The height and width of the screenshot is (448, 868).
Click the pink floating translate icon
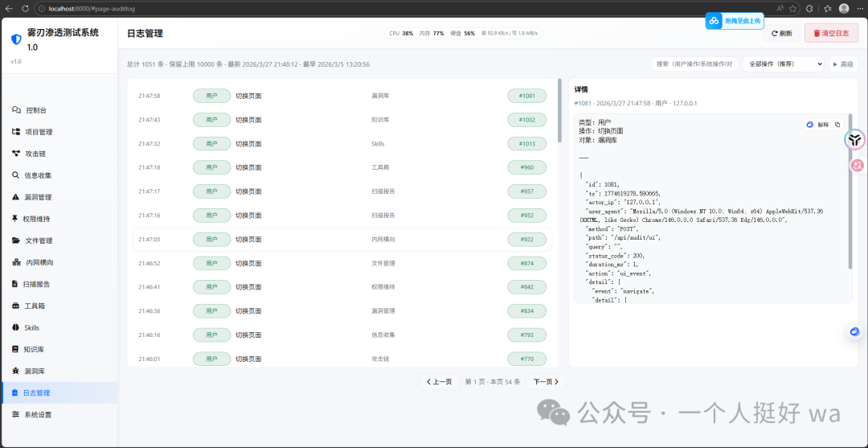[857, 164]
